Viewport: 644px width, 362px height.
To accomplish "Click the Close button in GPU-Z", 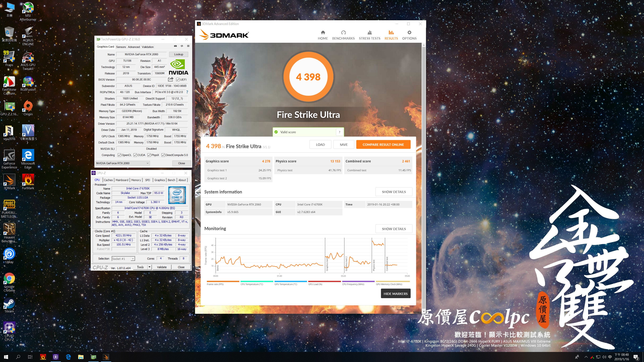I will tap(181, 163).
